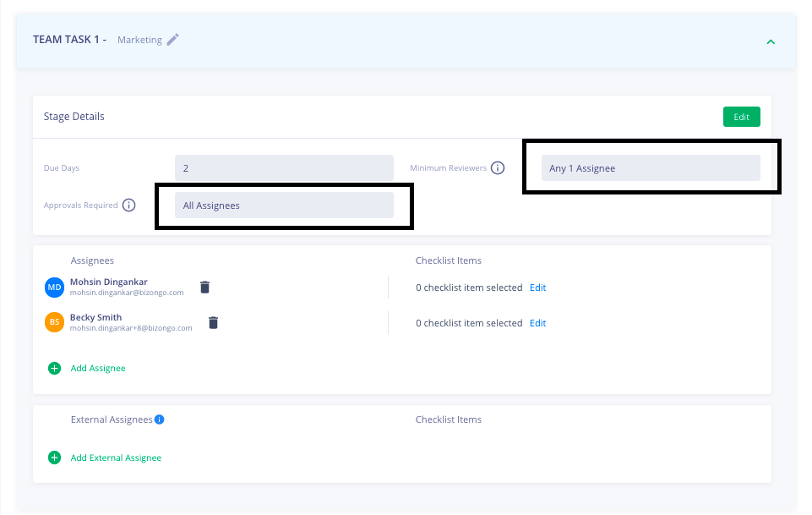Viewport: 812px width, 515px height.
Task: Click the green plus icon for Add Assignee
Action: [54, 369]
